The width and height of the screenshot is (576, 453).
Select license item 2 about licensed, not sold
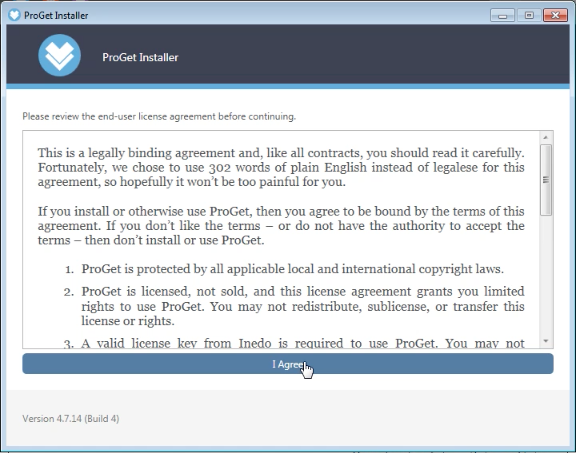[x=294, y=306]
